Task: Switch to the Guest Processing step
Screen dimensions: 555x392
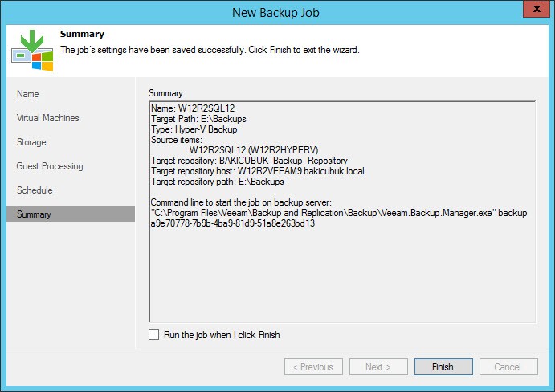Action: click(50, 166)
